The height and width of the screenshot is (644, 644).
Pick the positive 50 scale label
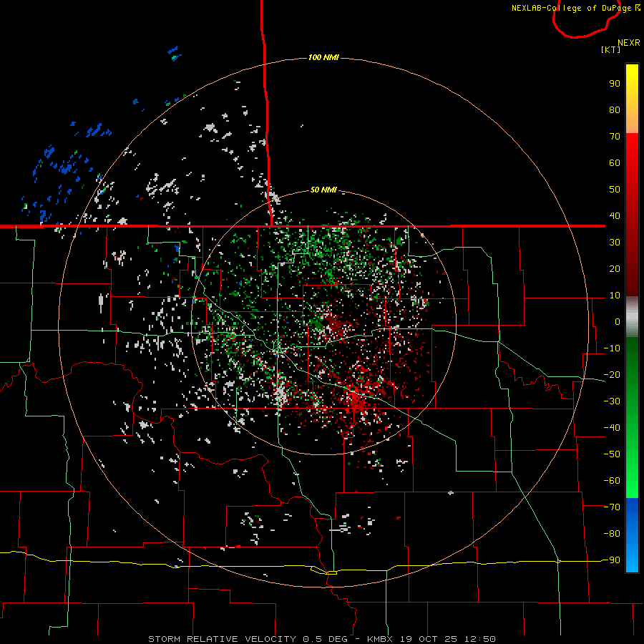tap(615, 190)
